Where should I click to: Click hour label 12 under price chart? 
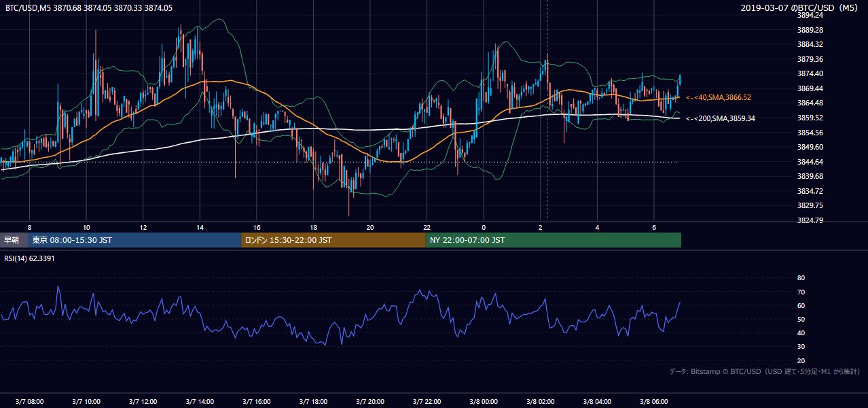[143, 227]
